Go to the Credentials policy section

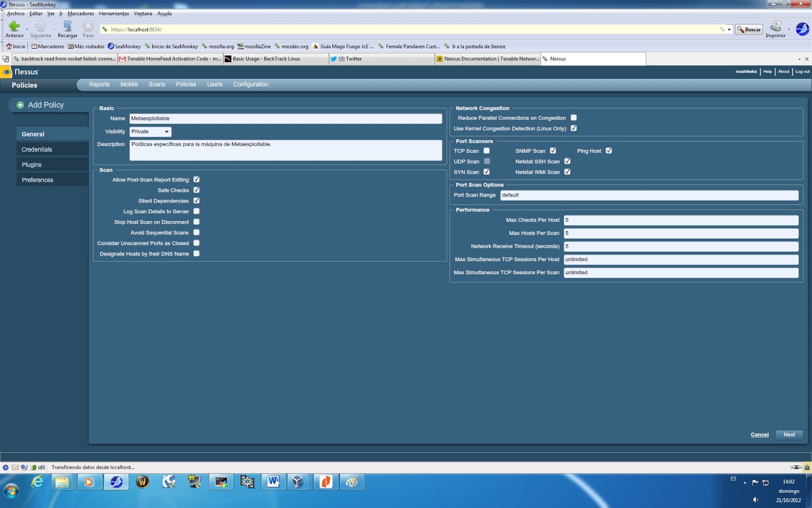52,149
